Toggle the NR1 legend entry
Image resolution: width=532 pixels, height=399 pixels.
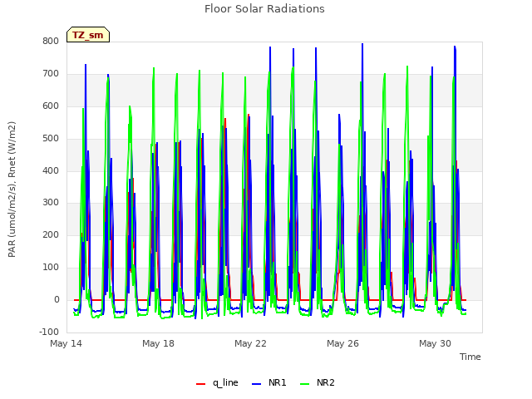[x=269, y=382]
